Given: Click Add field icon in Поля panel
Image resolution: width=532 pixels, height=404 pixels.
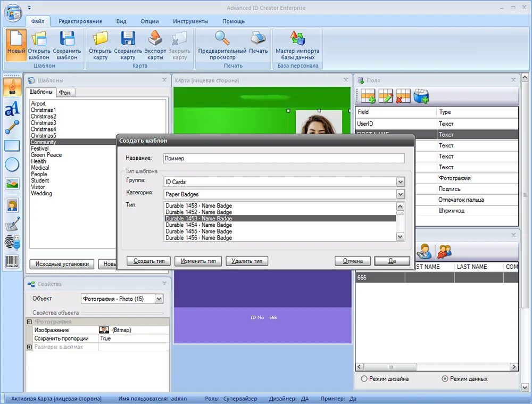Looking at the screenshot, I should coord(368,96).
